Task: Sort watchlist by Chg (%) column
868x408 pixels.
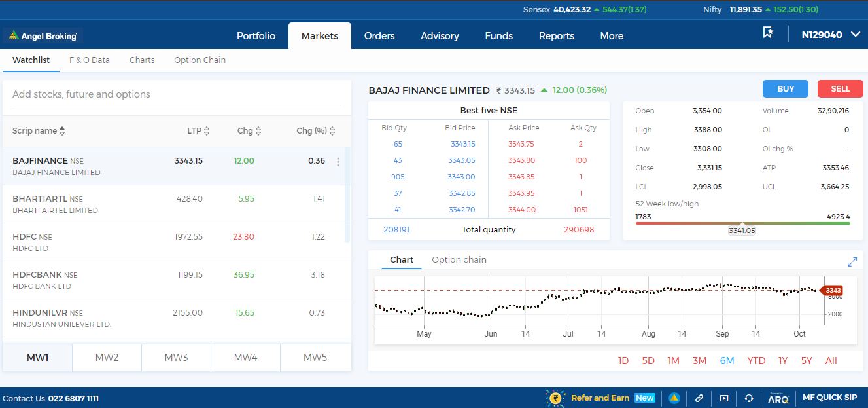Action: [x=332, y=131]
